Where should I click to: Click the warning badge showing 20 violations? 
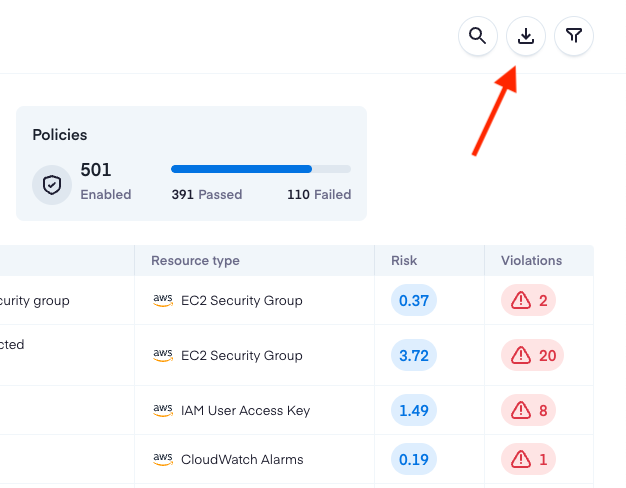(532, 355)
